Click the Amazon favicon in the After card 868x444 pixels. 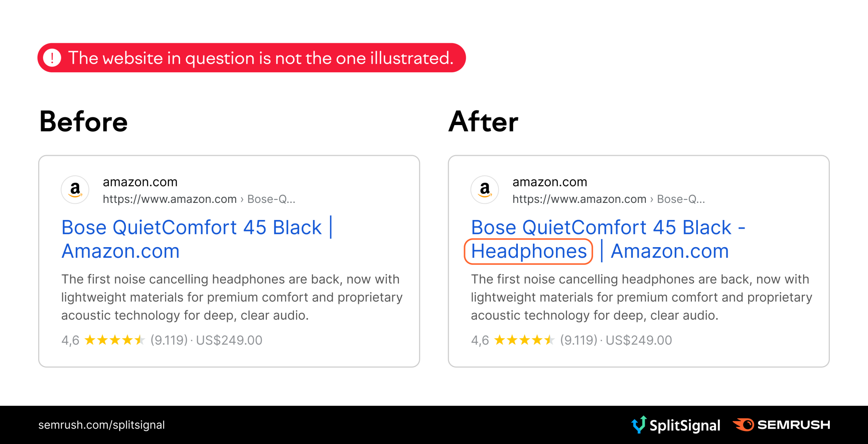485,190
